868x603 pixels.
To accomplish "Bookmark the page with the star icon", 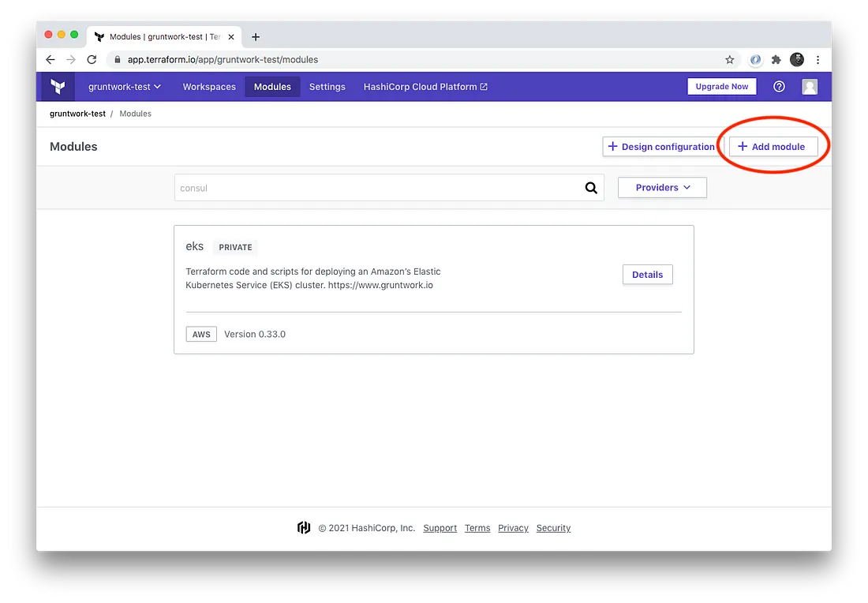I will pos(730,60).
